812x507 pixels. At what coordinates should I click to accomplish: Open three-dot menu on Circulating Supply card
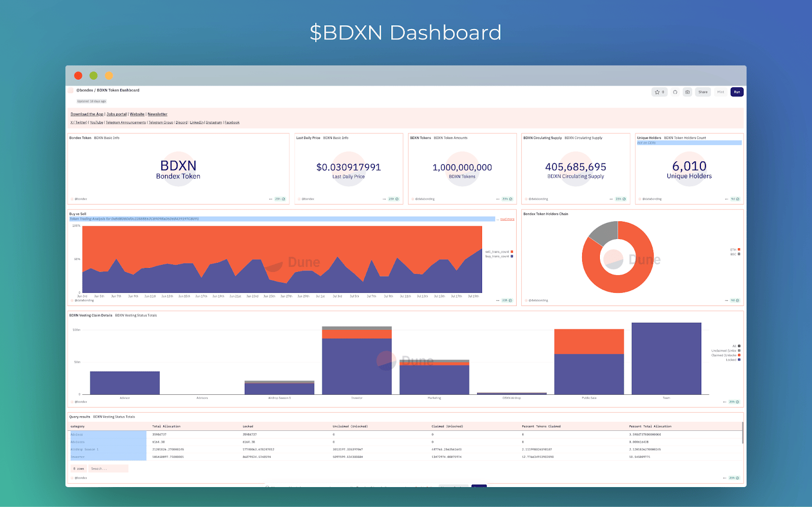(x=611, y=199)
